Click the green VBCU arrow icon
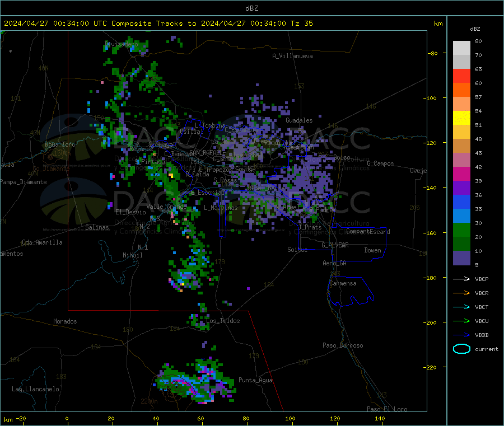Image resolution: width=504 pixels, height=426 pixels. click(x=461, y=321)
